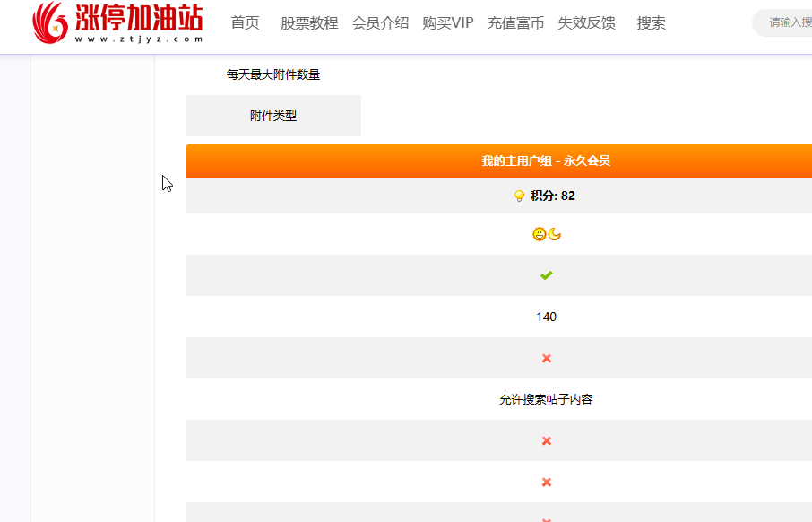Image resolution: width=812 pixels, height=522 pixels.
Task: Click the 失效反馈 link
Action: pos(587,22)
